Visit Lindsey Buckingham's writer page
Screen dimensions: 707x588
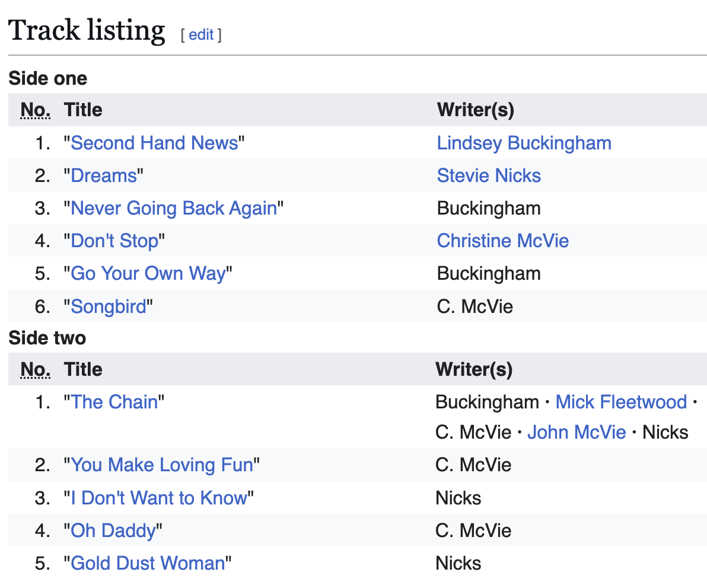(524, 143)
